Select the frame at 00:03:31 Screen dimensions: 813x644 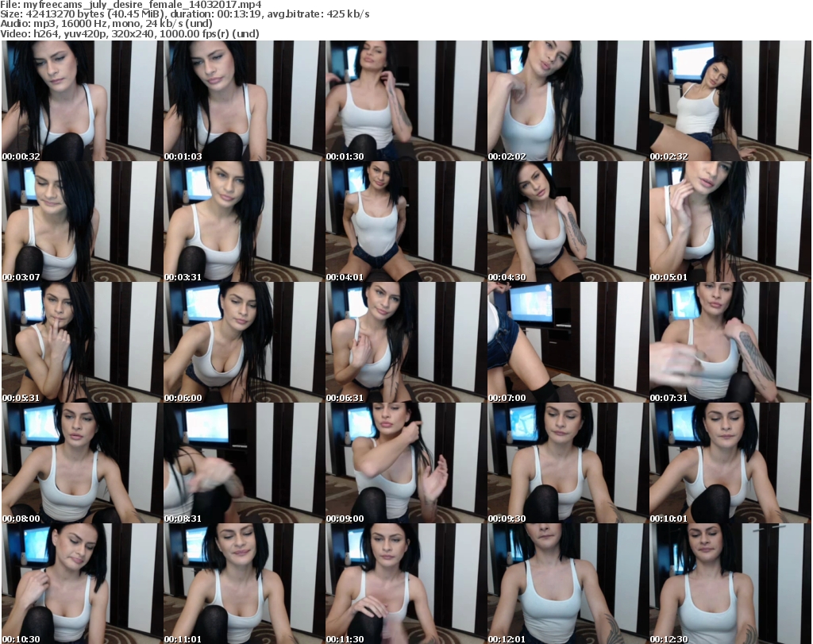click(244, 222)
